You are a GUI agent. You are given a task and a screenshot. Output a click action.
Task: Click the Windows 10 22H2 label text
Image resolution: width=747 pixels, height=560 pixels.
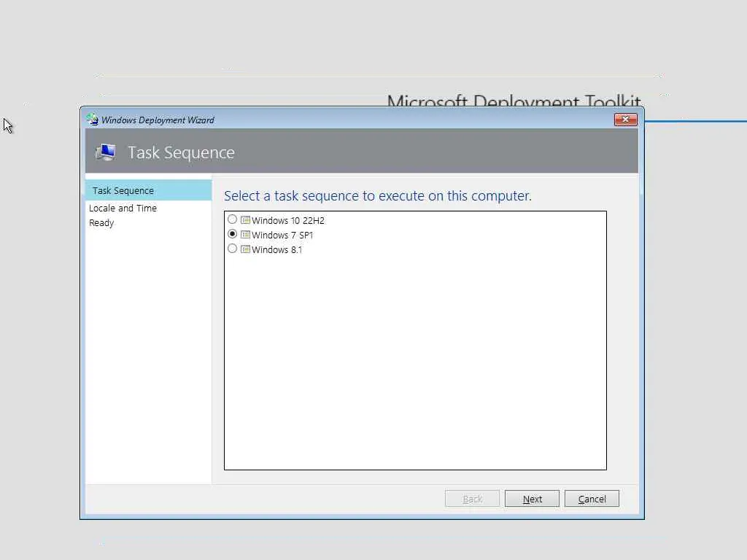(x=287, y=220)
